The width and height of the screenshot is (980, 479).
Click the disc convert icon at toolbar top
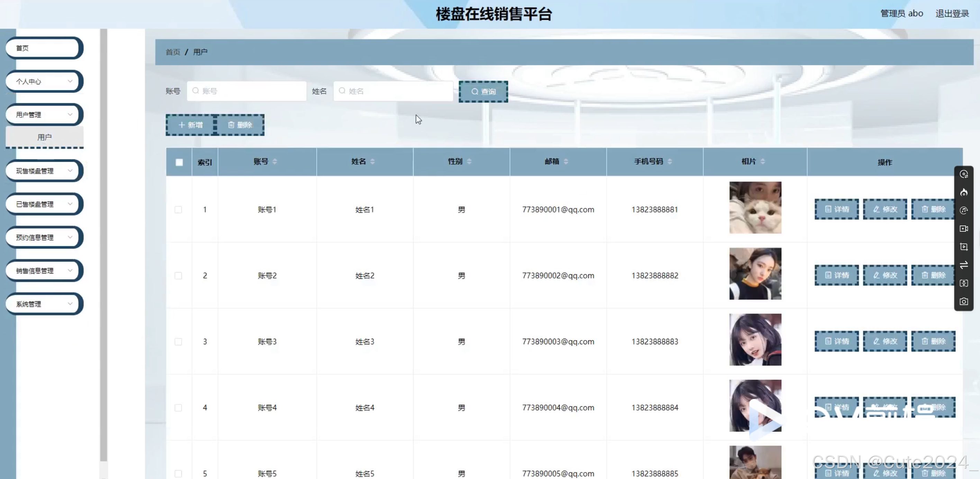[964, 175]
